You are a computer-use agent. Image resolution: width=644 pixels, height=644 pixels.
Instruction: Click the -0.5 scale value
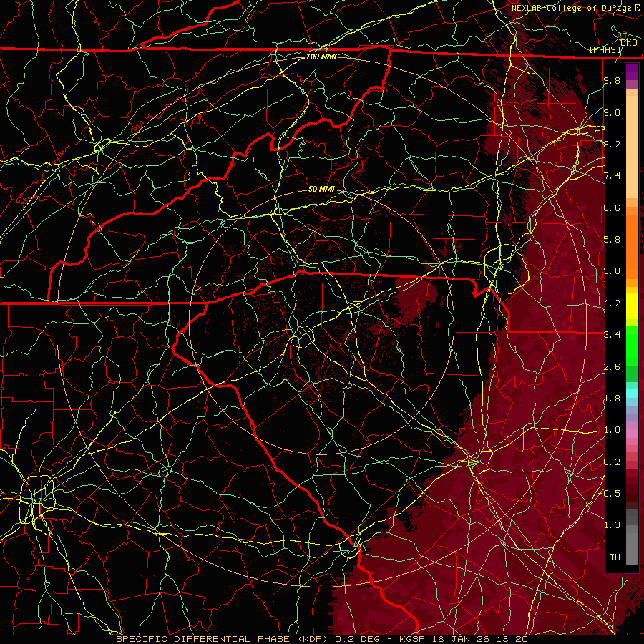pyautogui.click(x=610, y=493)
